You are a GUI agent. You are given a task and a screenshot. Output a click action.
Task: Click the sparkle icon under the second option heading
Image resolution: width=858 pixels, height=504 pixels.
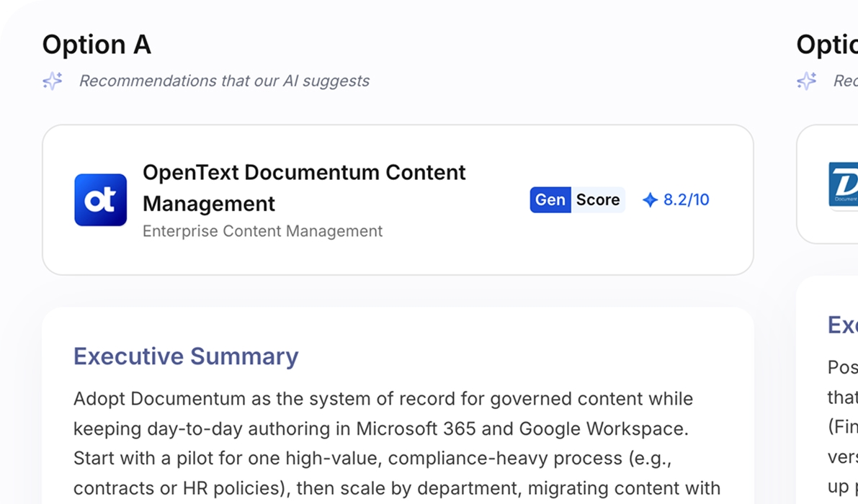(x=806, y=81)
